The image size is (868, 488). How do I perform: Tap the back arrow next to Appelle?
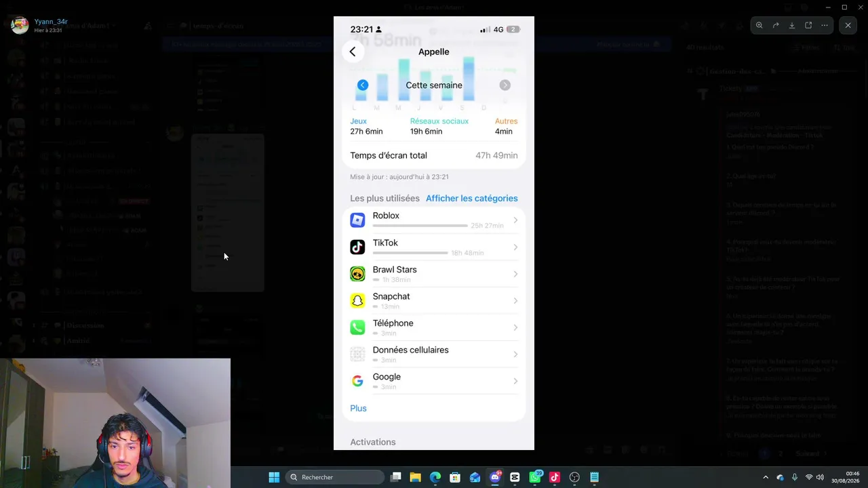pyautogui.click(x=353, y=52)
